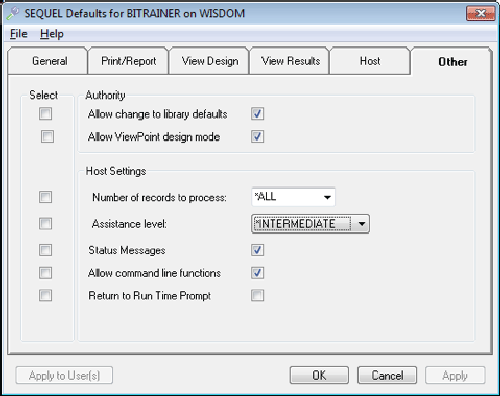Click the *INTERMEDIATE combo box field
This screenshot has height=396, width=500.
tap(310, 224)
